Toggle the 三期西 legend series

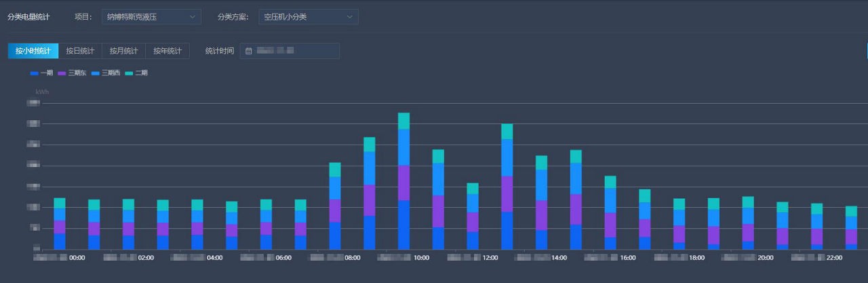tap(106, 73)
